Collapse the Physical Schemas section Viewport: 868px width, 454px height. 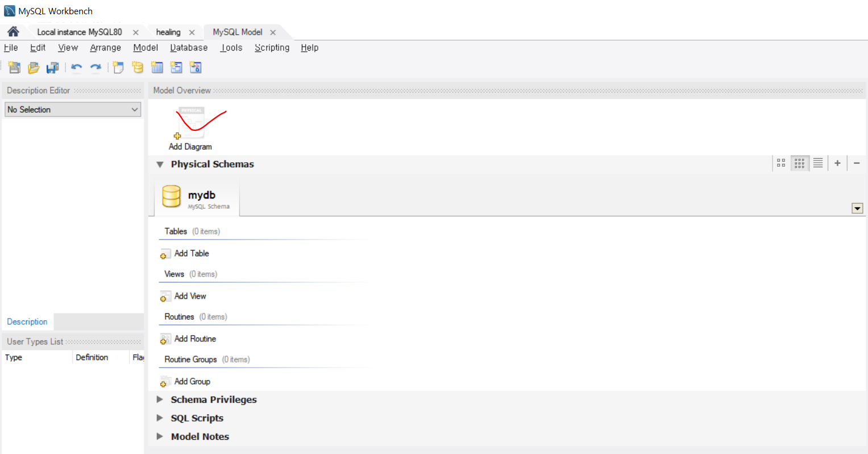[x=160, y=164]
